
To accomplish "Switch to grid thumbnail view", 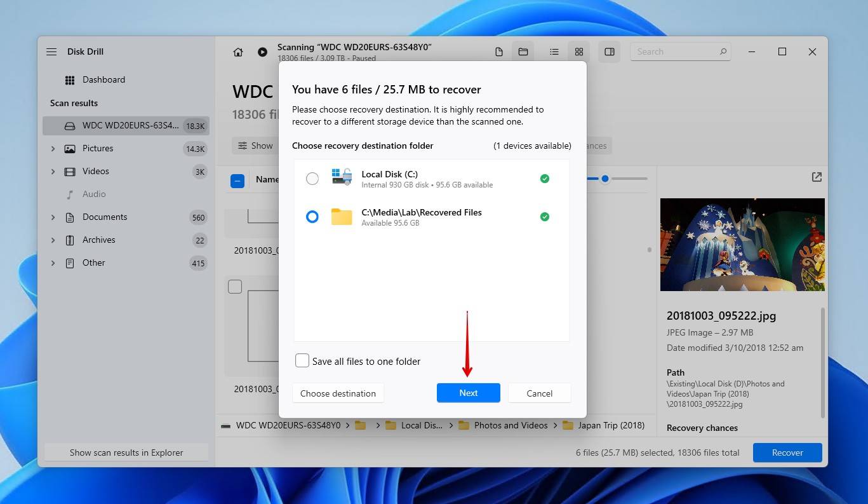I will click(579, 52).
